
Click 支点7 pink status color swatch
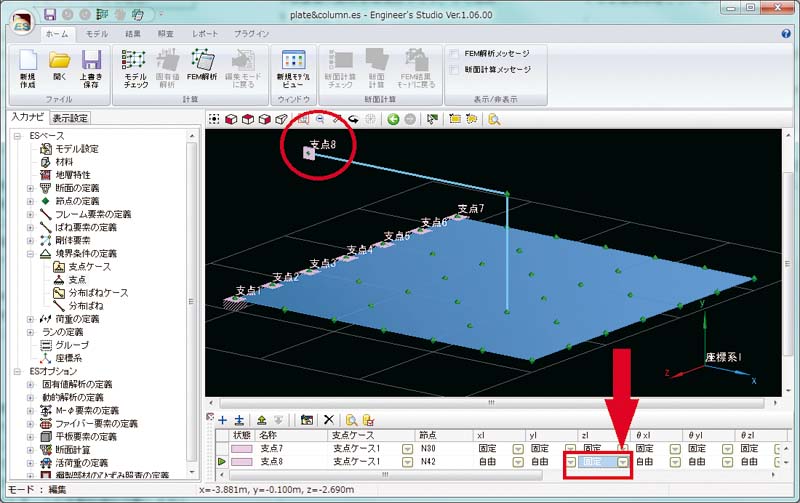(242, 449)
